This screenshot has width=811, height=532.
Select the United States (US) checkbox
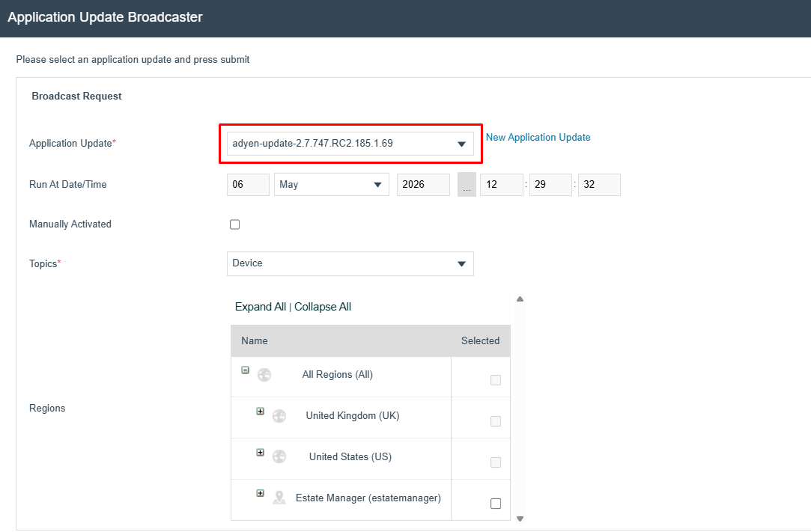[x=496, y=462]
